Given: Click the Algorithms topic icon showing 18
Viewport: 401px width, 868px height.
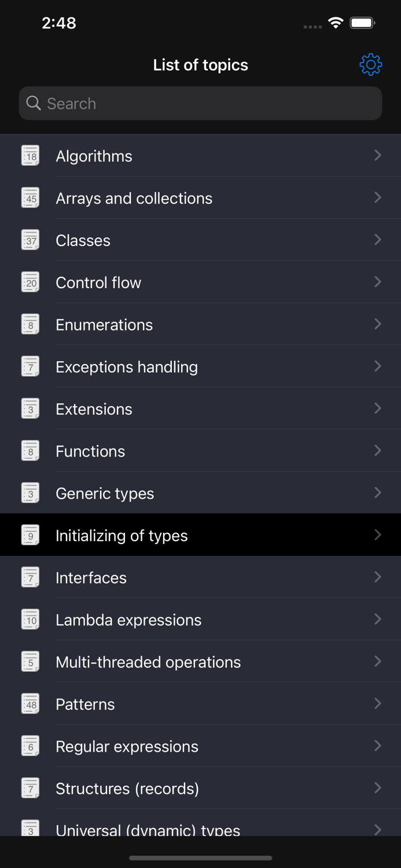Looking at the screenshot, I should point(30,155).
